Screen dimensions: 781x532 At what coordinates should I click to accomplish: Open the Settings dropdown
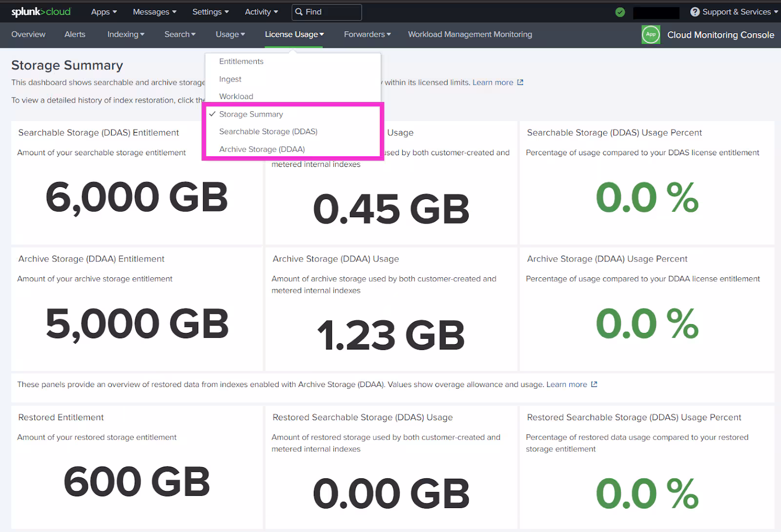coord(210,12)
